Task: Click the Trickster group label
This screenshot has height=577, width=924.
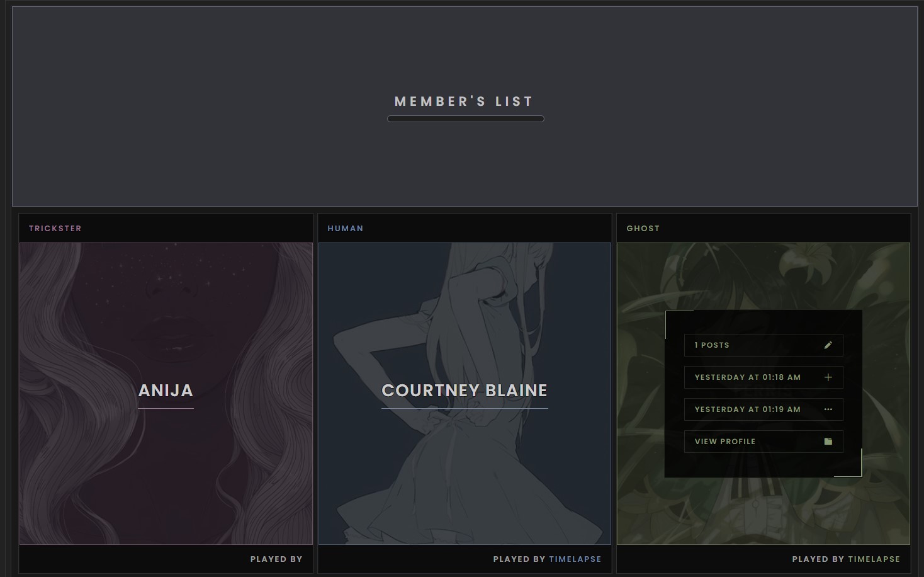Action: click(x=55, y=228)
